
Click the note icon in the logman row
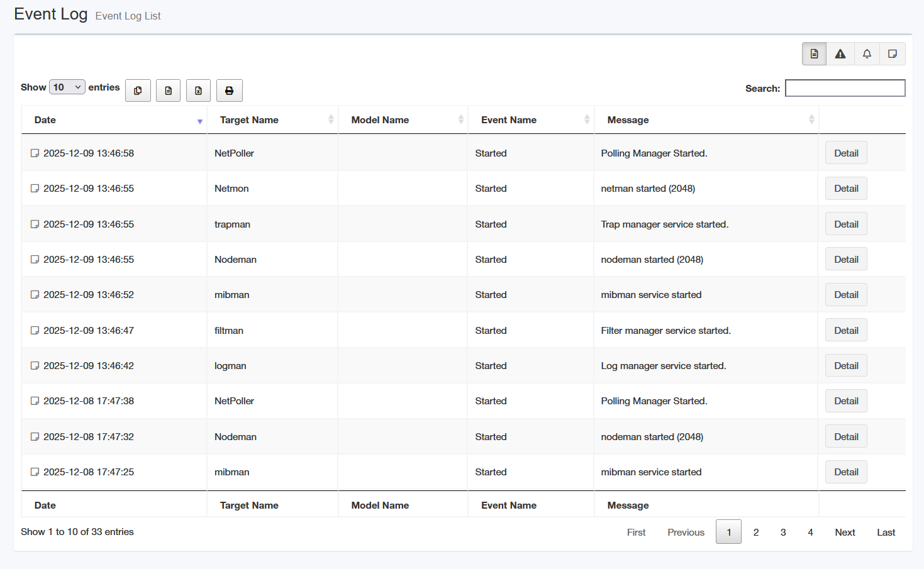35,365
